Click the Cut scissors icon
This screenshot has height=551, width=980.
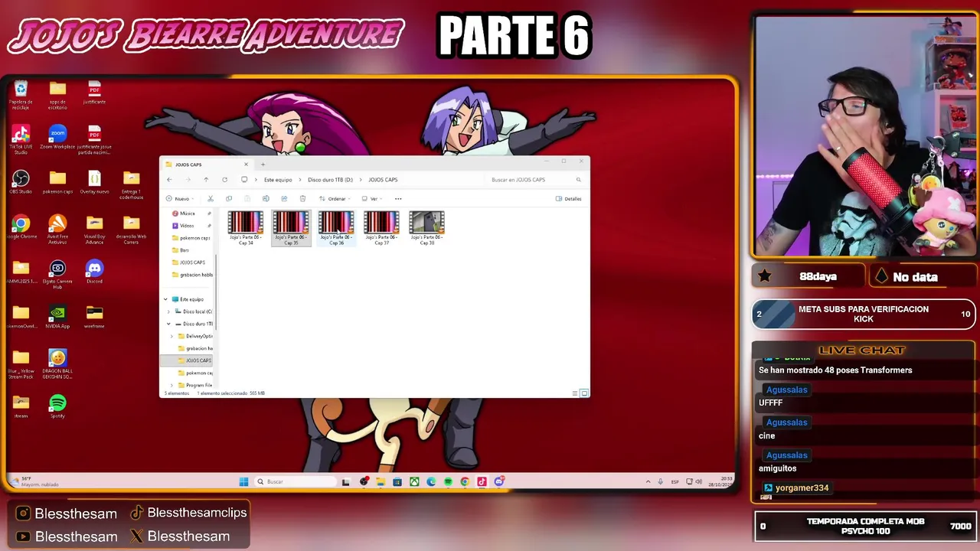coord(211,199)
